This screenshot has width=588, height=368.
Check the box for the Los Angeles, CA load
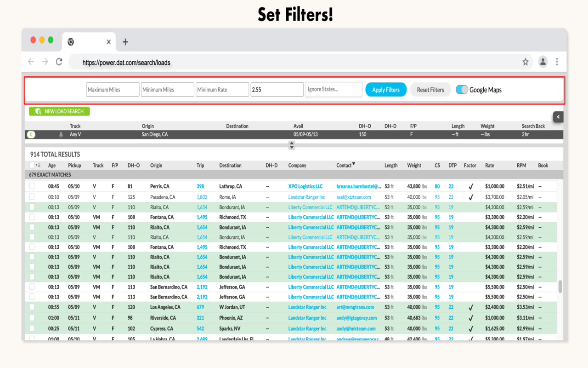32,307
